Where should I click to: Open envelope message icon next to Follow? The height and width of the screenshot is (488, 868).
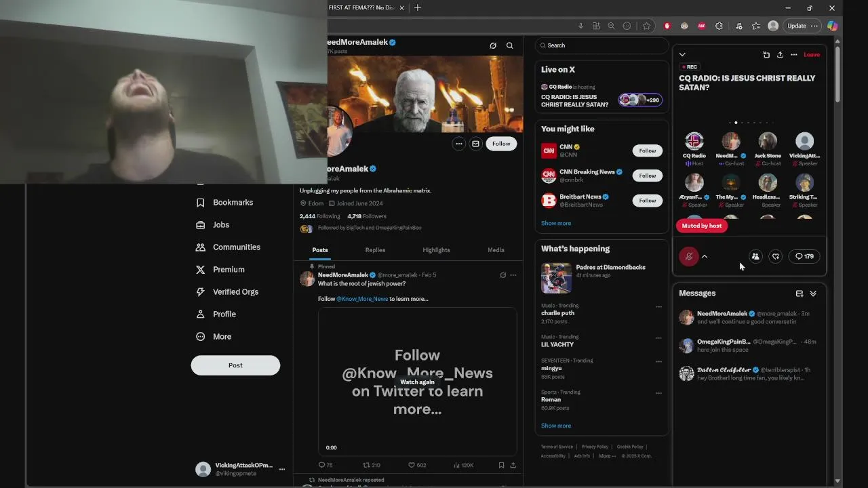point(475,144)
